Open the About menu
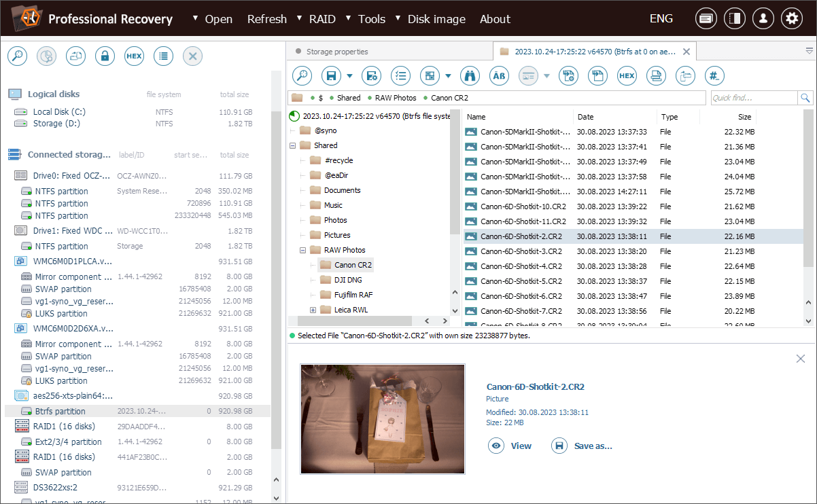The height and width of the screenshot is (504, 817). pyautogui.click(x=495, y=19)
